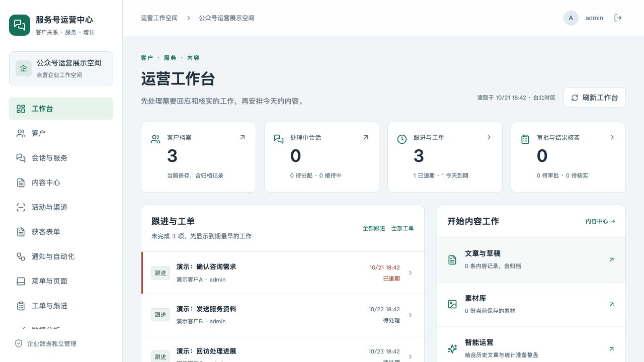
Task: Click the 素材库 image icon
Action: click(x=452, y=304)
